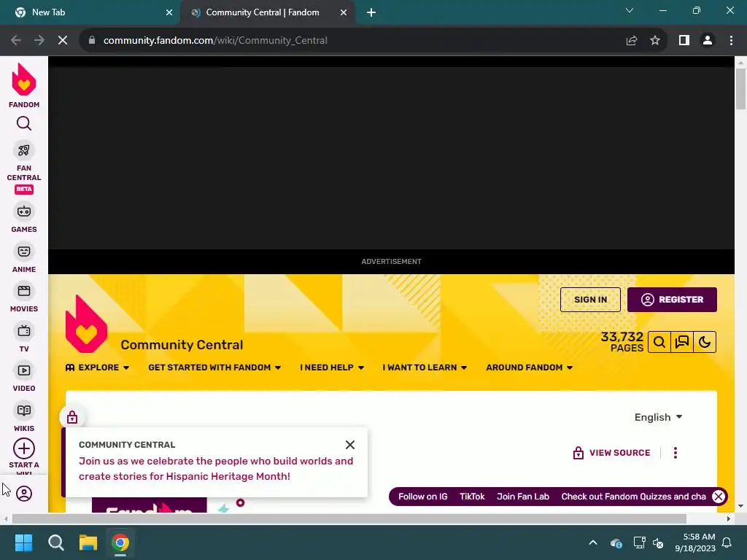747x560 pixels.
Task: Click the Follow on IG link
Action: pos(423,497)
